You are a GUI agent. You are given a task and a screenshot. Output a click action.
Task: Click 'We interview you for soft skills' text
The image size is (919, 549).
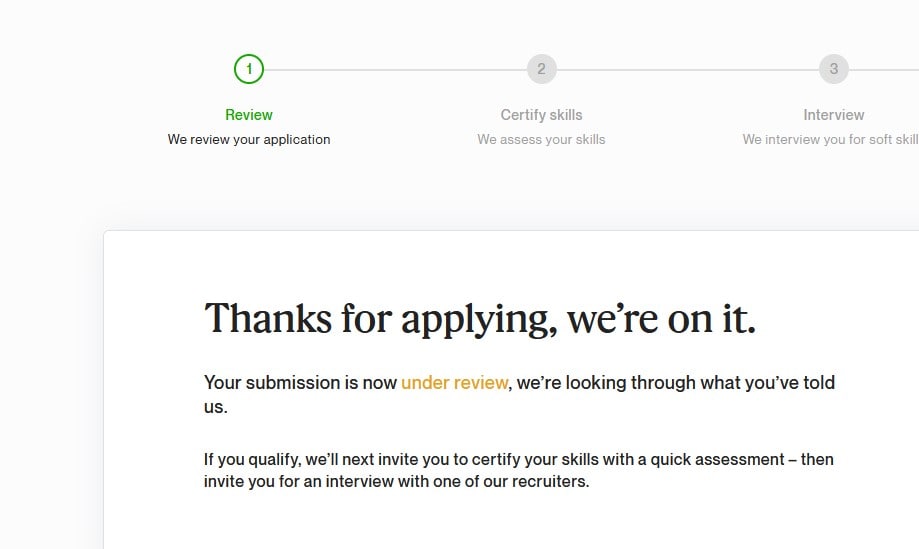coord(830,139)
